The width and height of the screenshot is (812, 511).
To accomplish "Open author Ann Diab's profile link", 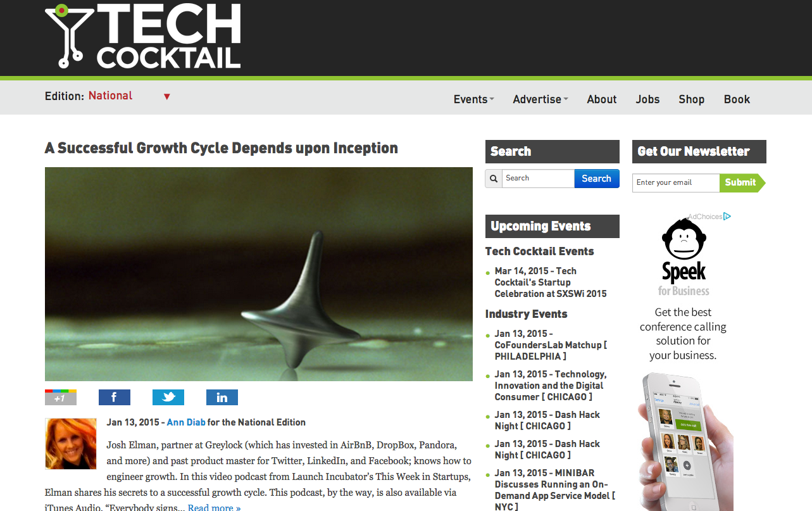I will click(186, 422).
